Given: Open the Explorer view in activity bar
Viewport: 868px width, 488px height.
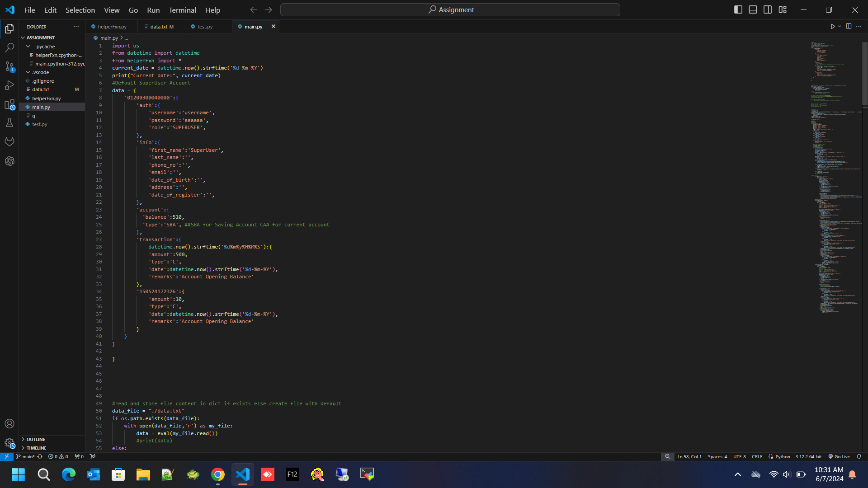Looking at the screenshot, I should [x=9, y=29].
